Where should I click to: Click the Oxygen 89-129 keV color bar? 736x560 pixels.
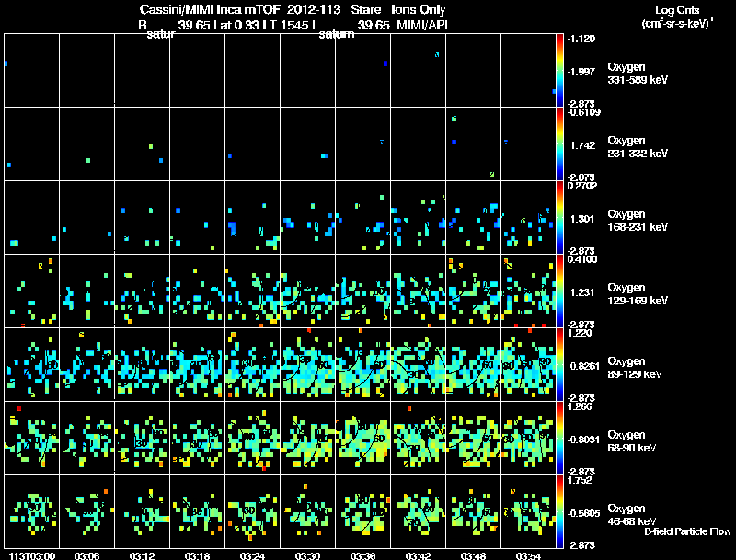[x=559, y=365]
